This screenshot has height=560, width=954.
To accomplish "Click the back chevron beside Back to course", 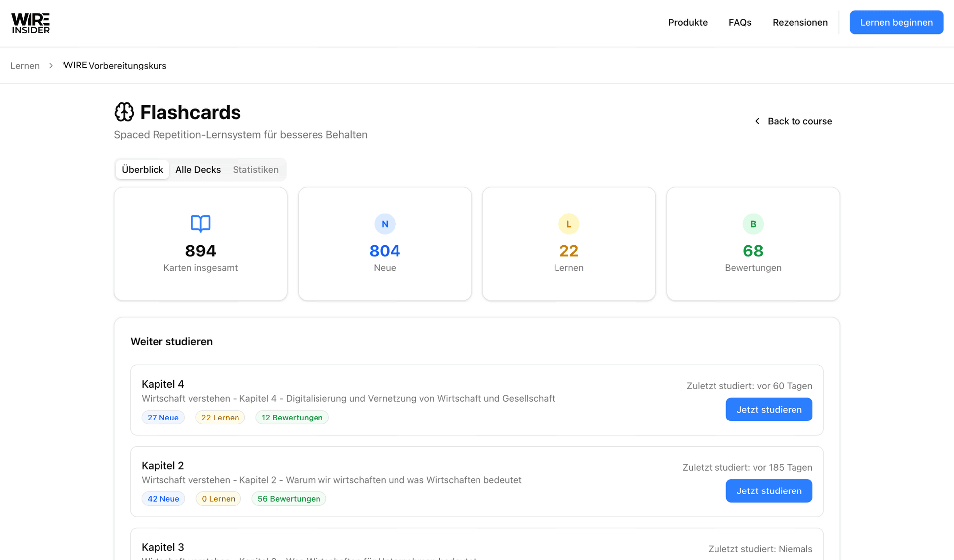I will pyautogui.click(x=757, y=121).
